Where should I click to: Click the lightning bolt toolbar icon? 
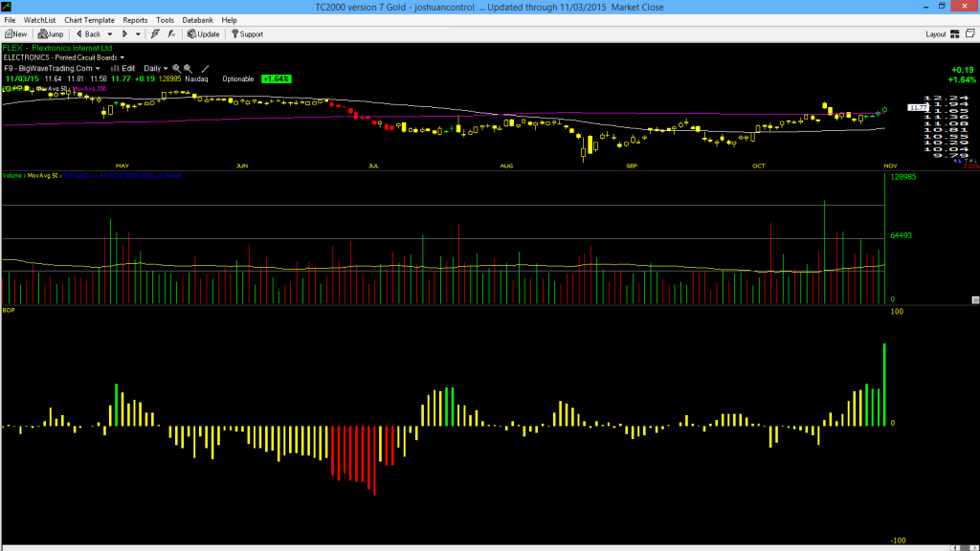pos(155,34)
